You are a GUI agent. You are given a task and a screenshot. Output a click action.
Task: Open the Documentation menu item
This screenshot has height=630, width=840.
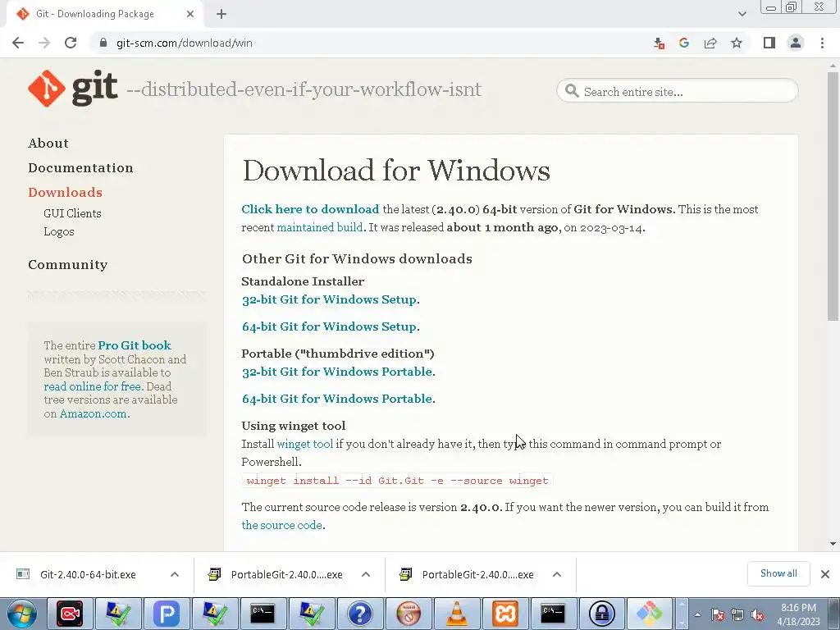(x=80, y=167)
